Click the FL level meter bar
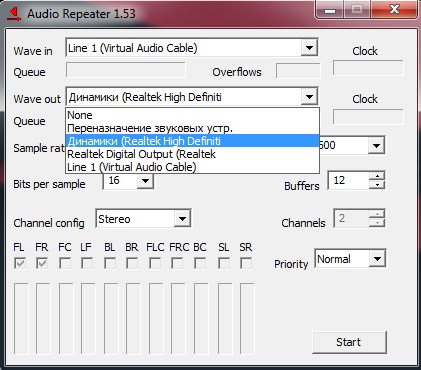421x370 pixels. pos(21,319)
